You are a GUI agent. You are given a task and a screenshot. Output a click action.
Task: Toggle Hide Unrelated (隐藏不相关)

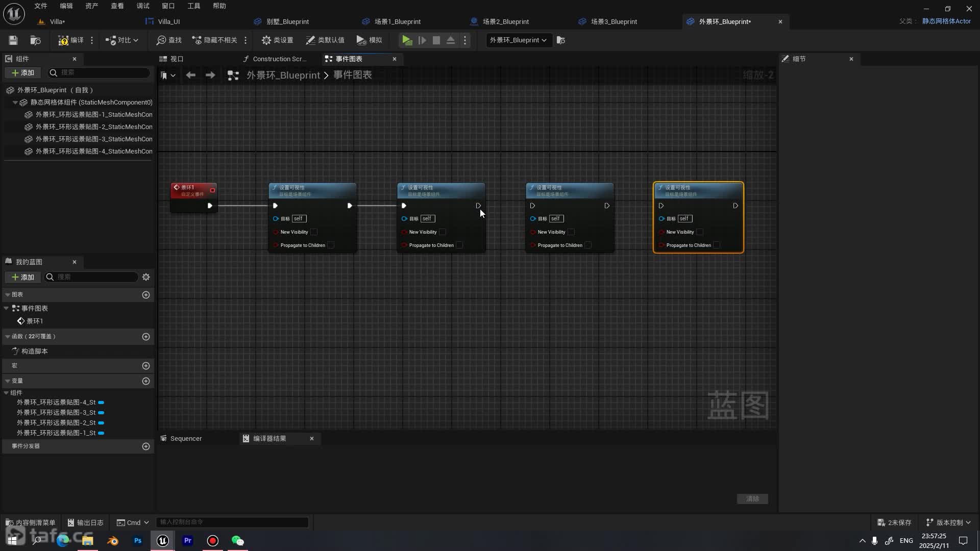[x=214, y=40]
